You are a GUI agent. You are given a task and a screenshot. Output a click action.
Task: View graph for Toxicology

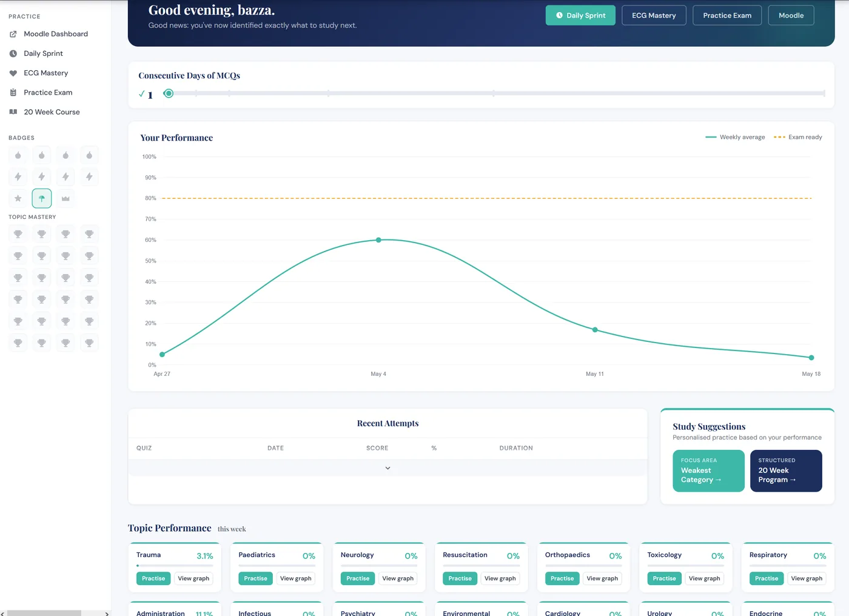point(705,578)
